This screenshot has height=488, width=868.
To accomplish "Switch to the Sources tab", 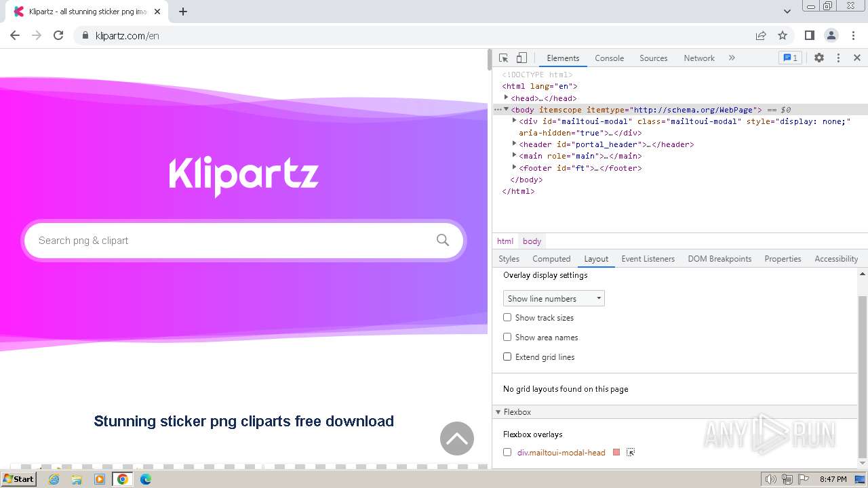I will click(x=654, y=58).
